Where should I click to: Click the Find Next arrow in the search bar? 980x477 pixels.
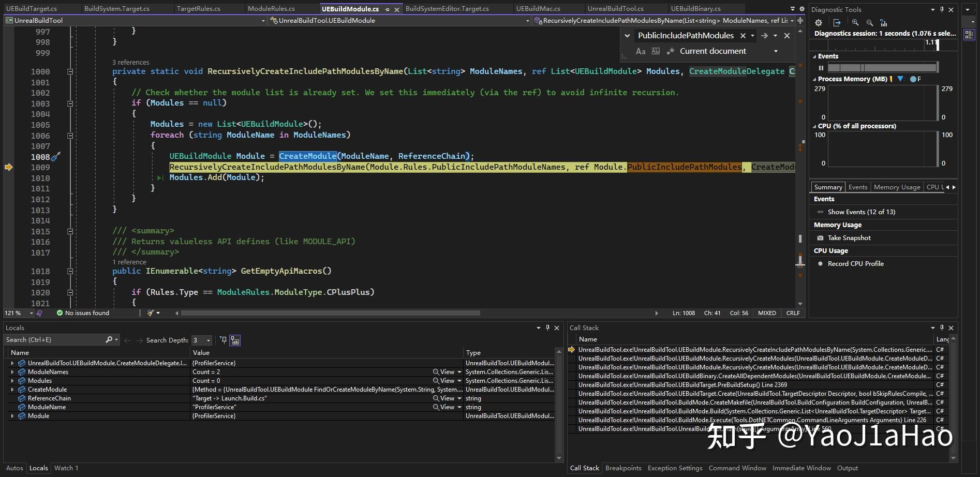click(x=765, y=35)
